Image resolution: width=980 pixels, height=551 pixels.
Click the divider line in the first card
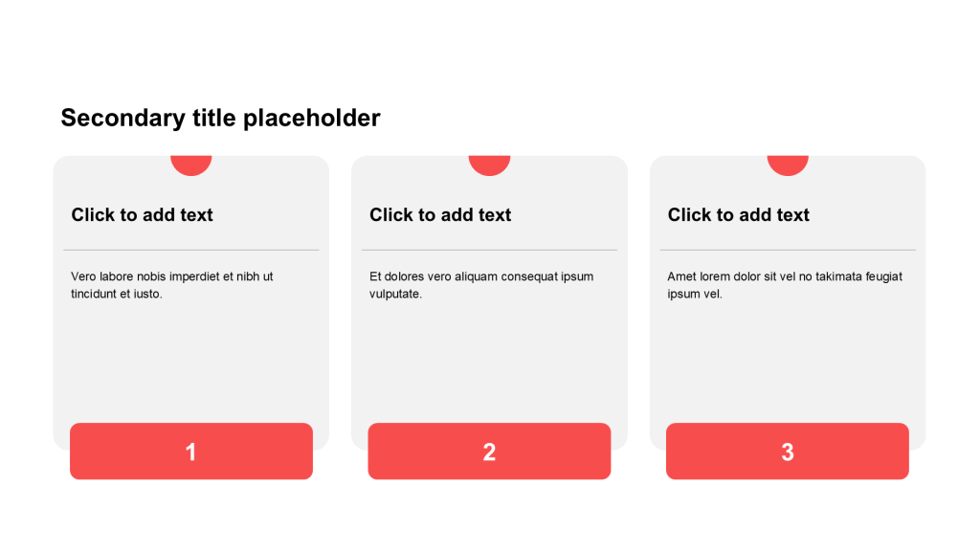click(x=191, y=250)
